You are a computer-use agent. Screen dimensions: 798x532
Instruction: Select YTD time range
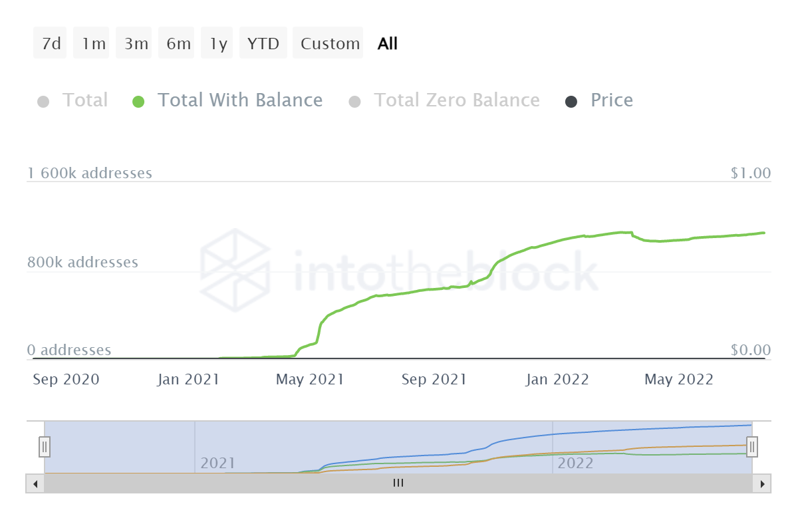pyautogui.click(x=263, y=44)
